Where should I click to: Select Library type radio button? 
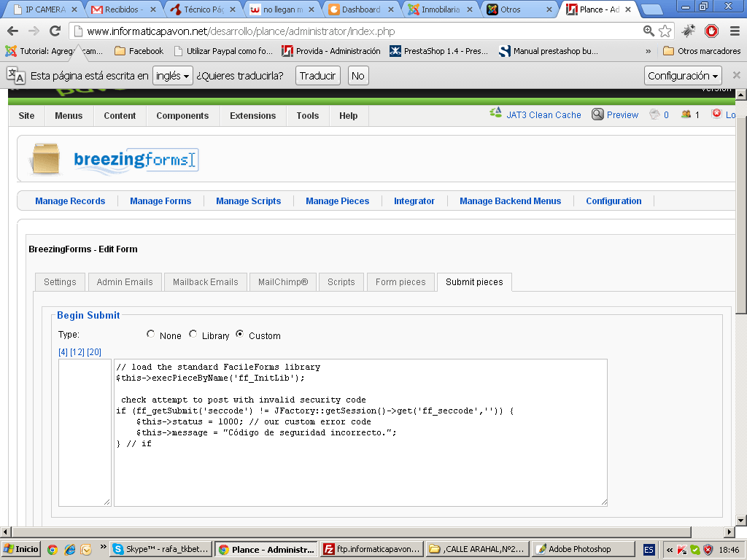pyautogui.click(x=193, y=334)
